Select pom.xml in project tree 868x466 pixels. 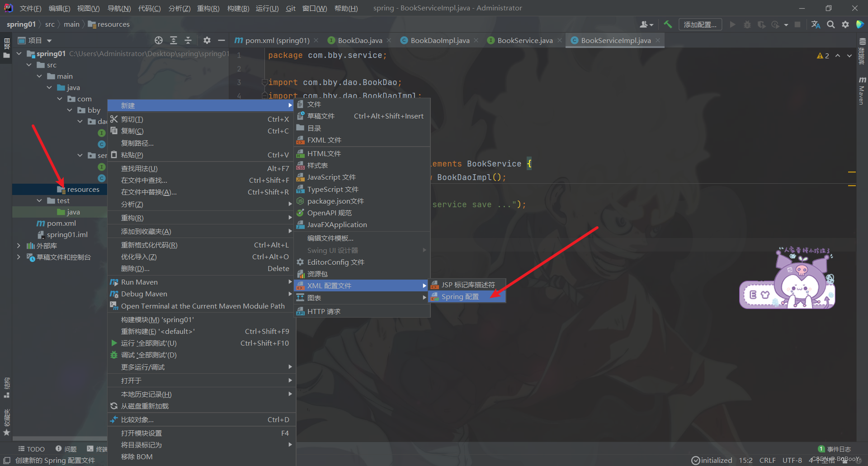point(57,223)
